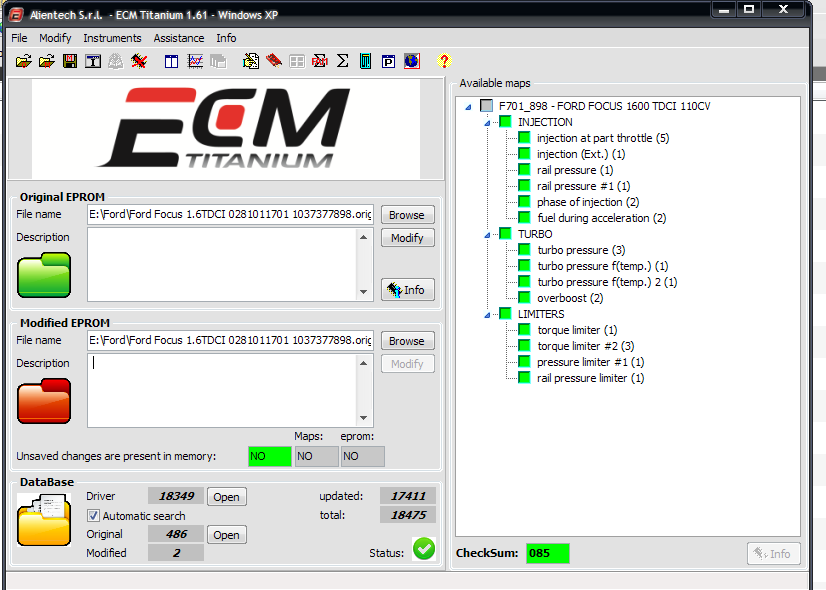Click down arrow of Original Description scrollbar

pos(363,292)
